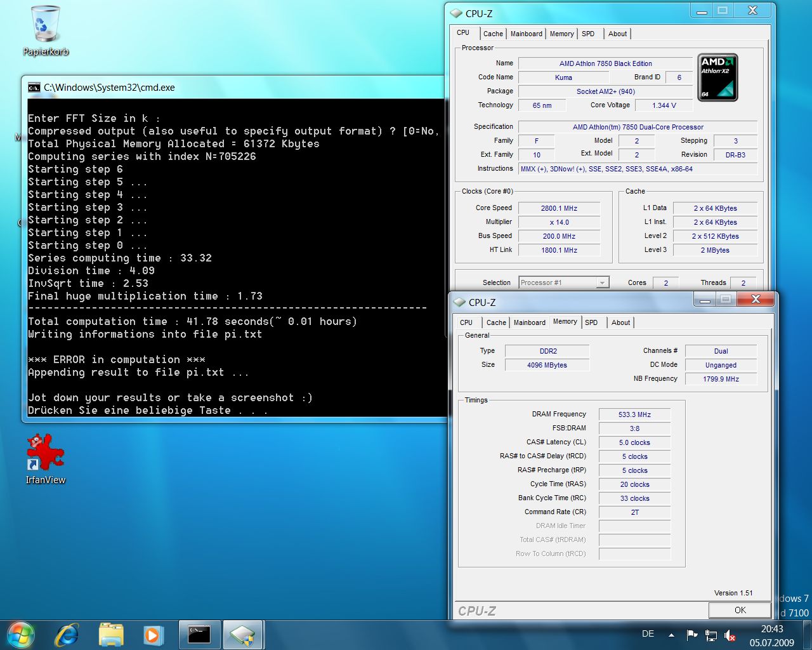Click the Core Voltage value 1.344 V
The height and width of the screenshot is (650, 812).
664,105
